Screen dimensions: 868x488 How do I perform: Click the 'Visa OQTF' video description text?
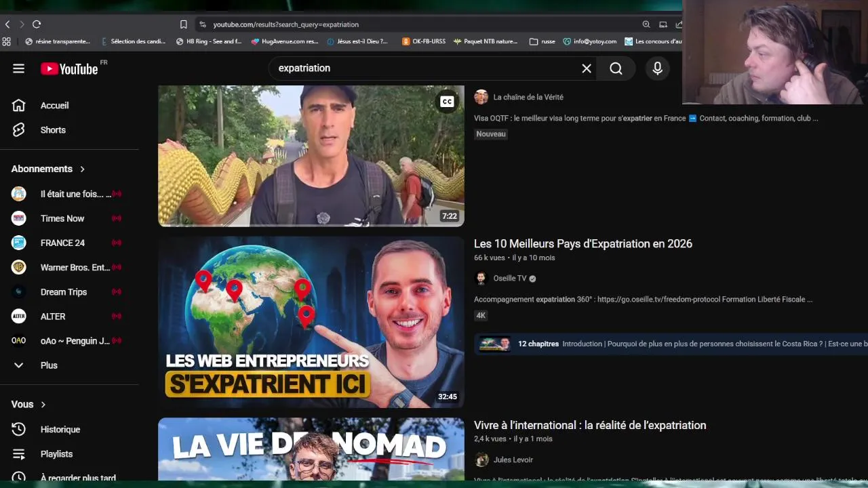point(646,118)
